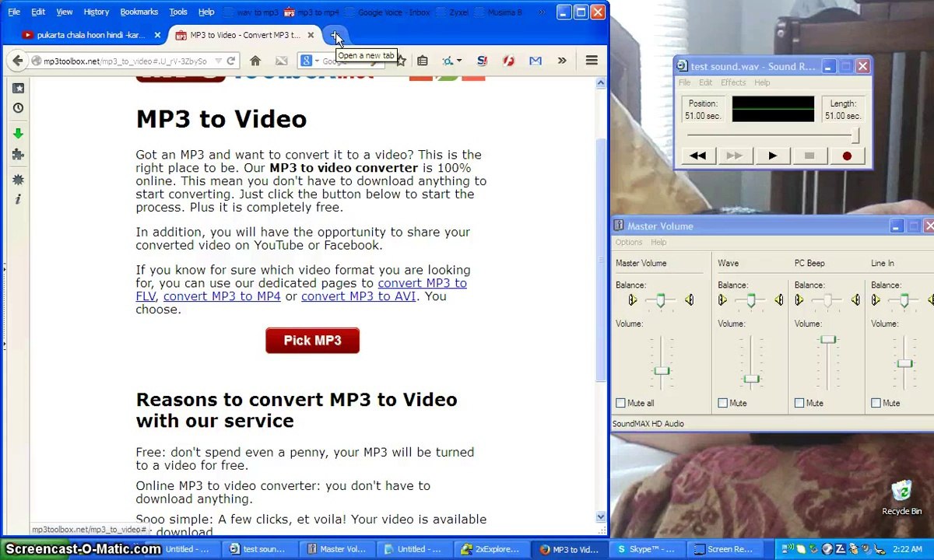Follow the convert MP3 to AVI link
Viewport: 934px width, 560px height.
pyautogui.click(x=358, y=296)
